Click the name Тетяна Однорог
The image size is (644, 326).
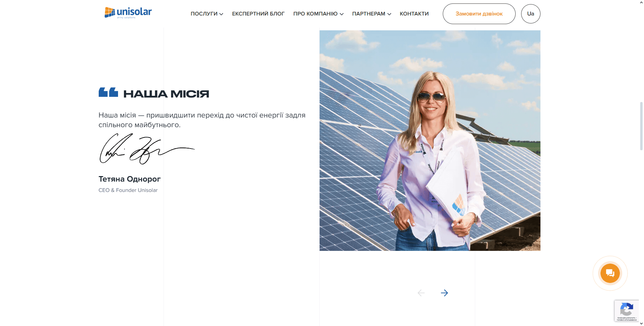130,179
